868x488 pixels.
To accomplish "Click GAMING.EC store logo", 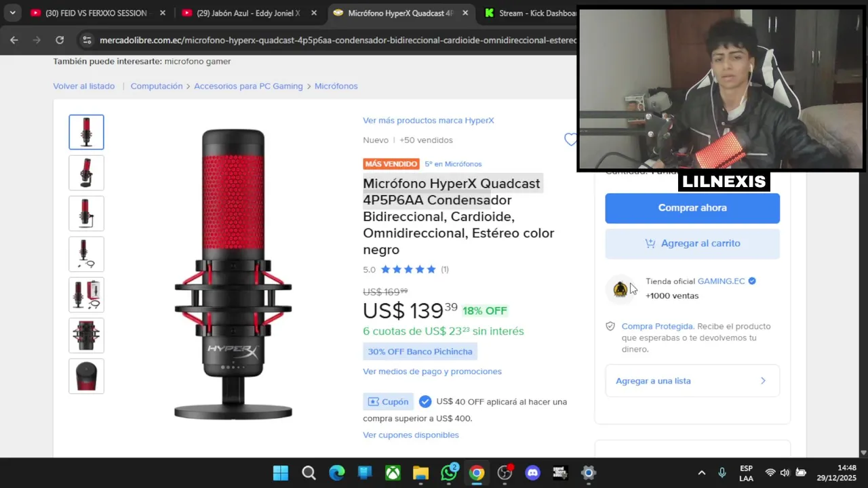I will click(x=620, y=289).
